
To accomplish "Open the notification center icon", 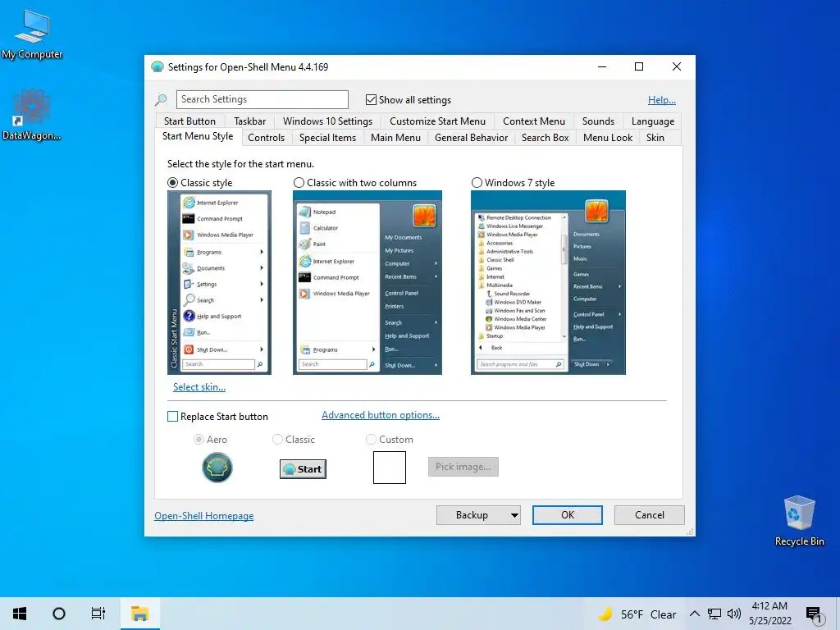I will click(815, 614).
